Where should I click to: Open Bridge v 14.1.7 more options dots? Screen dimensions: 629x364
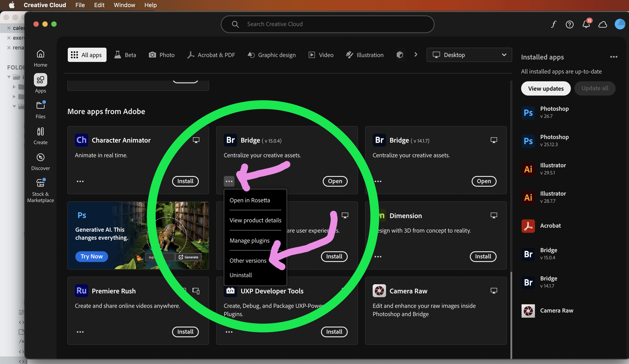click(x=378, y=181)
